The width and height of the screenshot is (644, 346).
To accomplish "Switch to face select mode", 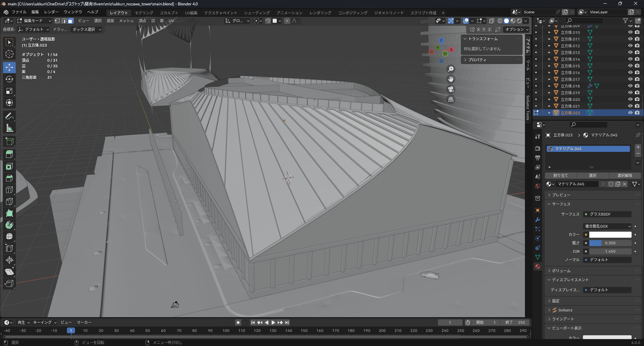I will (70, 21).
